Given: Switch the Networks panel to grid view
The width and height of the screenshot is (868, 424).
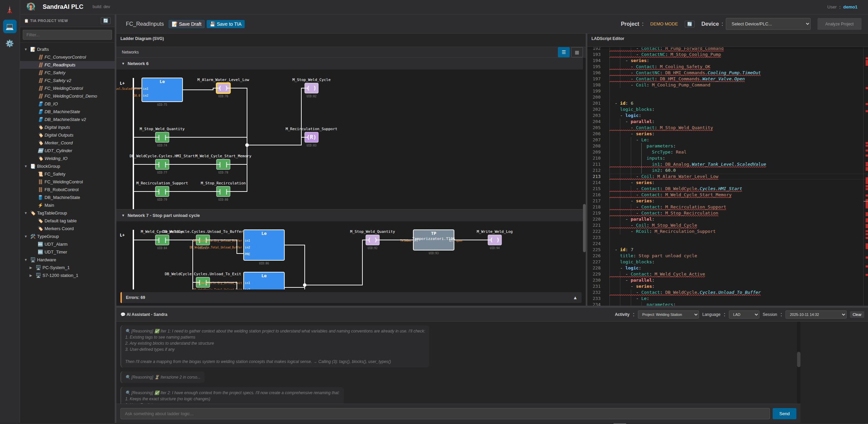Looking at the screenshot, I should [577, 52].
